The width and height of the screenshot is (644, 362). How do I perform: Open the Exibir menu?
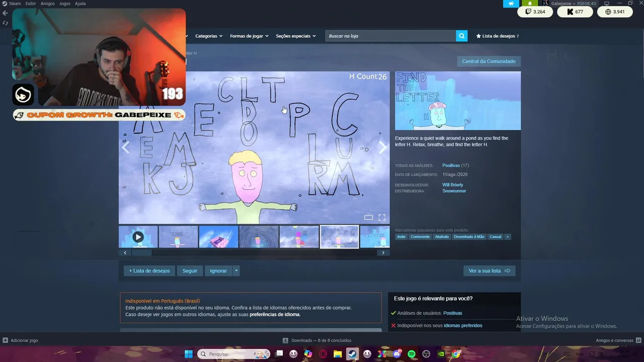(31, 4)
